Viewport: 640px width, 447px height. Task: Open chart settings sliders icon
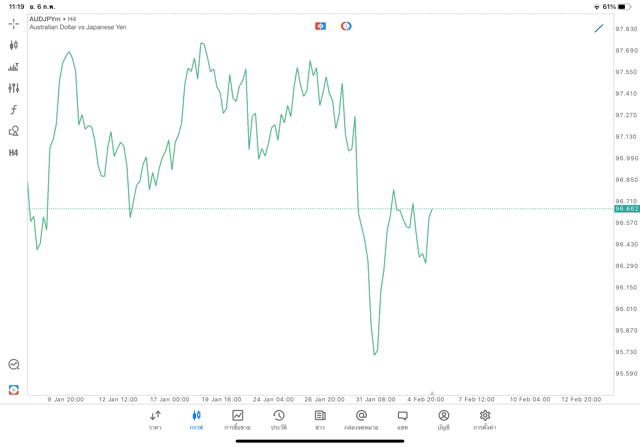click(x=14, y=88)
